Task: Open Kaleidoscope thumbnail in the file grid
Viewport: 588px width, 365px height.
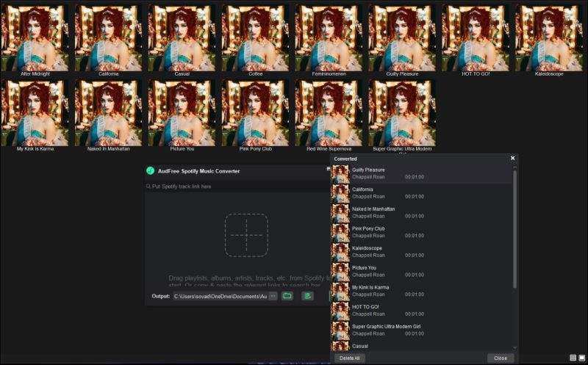Action: (x=549, y=38)
